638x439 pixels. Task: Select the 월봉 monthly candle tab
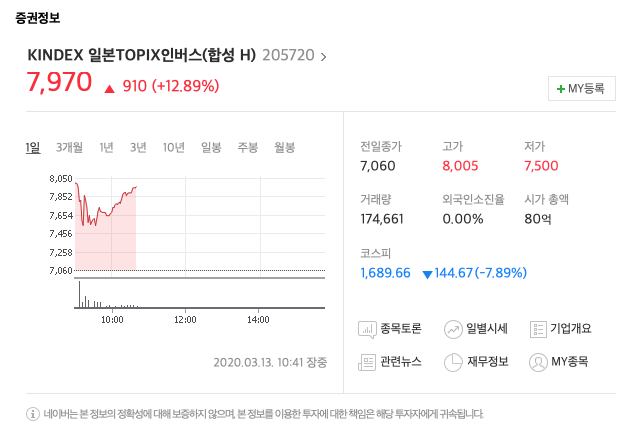(x=284, y=148)
